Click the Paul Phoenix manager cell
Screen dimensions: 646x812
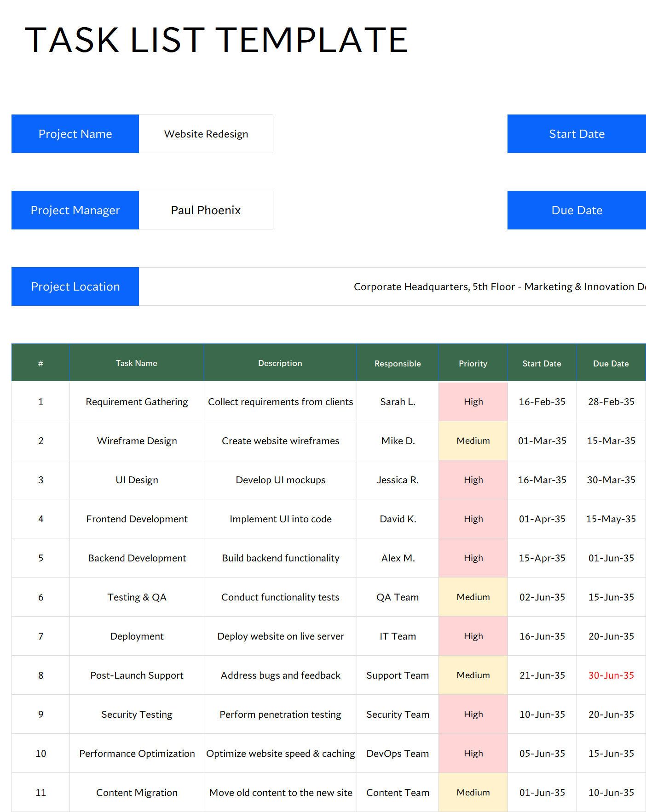point(206,210)
